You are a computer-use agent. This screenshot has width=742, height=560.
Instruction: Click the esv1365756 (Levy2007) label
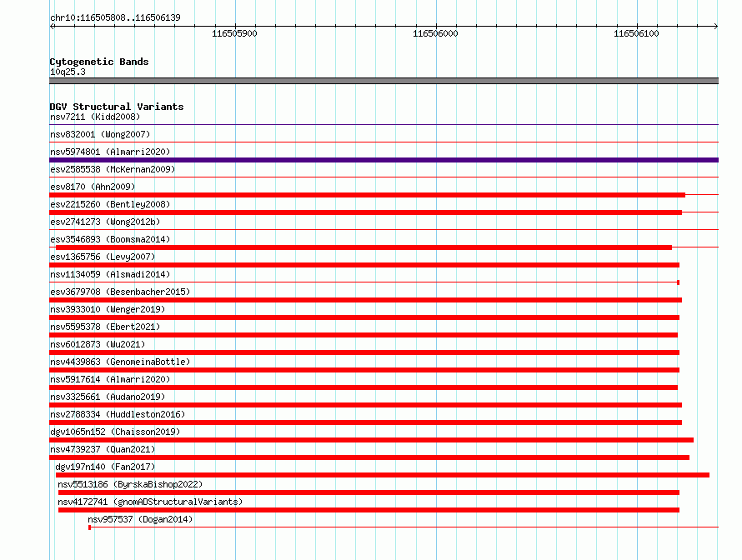pyautogui.click(x=103, y=257)
